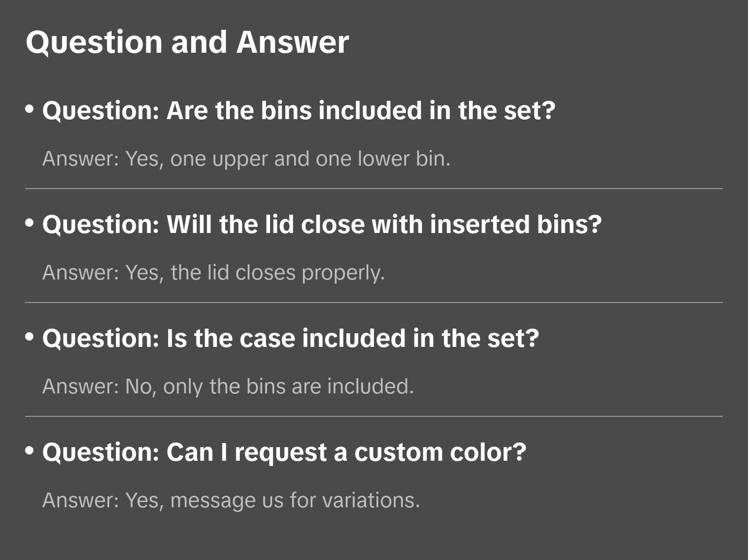This screenshot has width=748, height=560.
Task: Click the 'Answer:' label before 'No, only the bins'
Action: [81, 387]
